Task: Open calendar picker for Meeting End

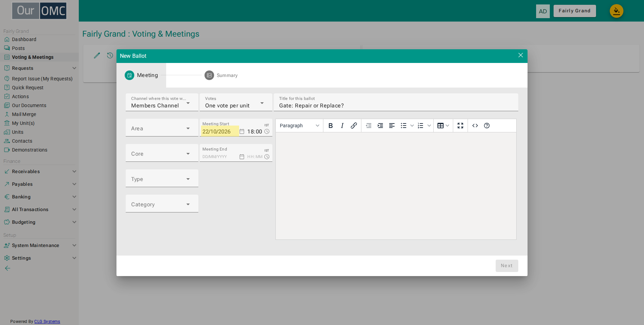Action: tap(242, 157)
